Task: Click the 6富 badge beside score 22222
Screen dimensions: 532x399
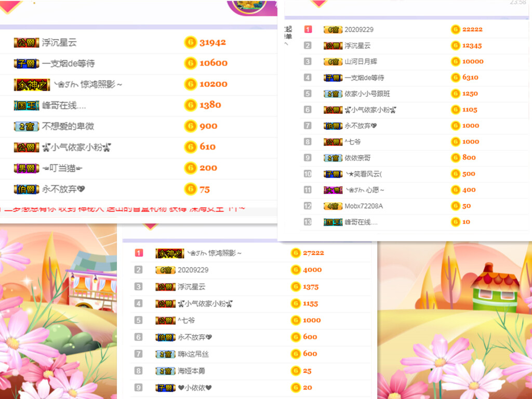Action: coord(333,30)
